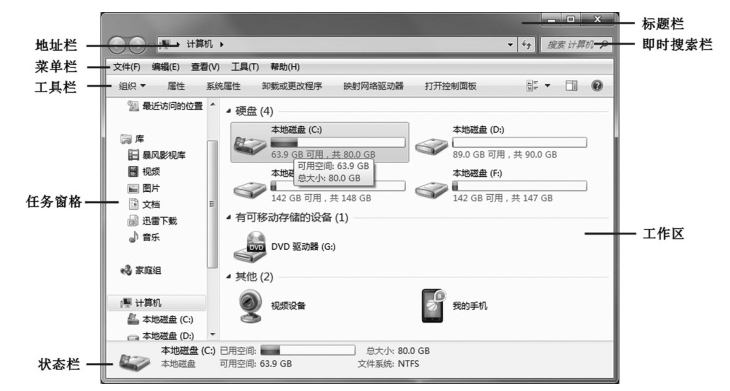Open the 图片 library in the sidebar

[x=144, y=188]
